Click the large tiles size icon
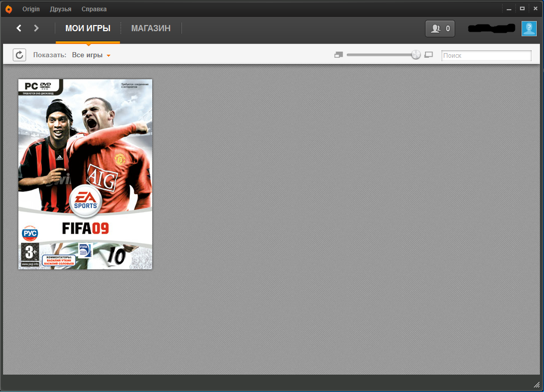The height and width of the screenshot is (392, 544). 429,55
